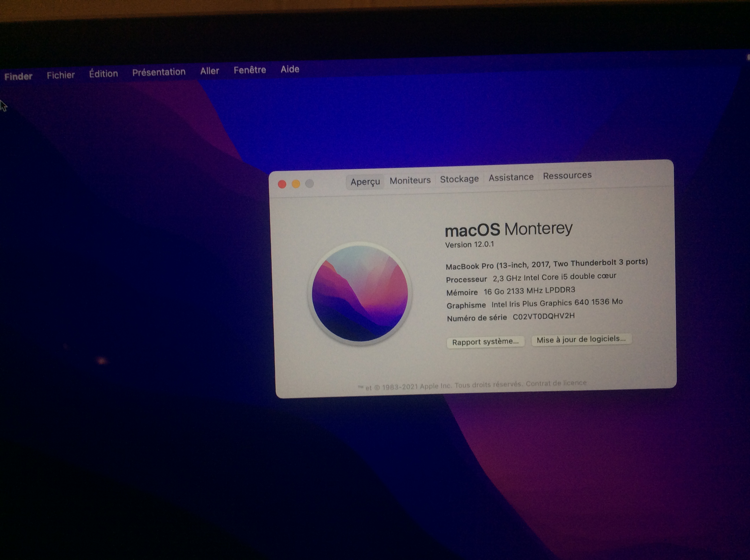Show the Ressources tab
The image size is (750, 560).
[567, 176]
